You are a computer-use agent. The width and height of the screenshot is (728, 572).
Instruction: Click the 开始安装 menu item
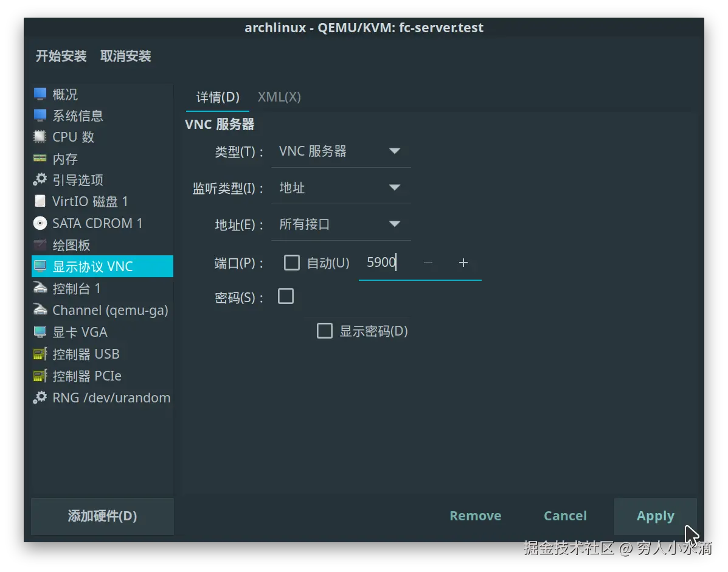(61, 55)
